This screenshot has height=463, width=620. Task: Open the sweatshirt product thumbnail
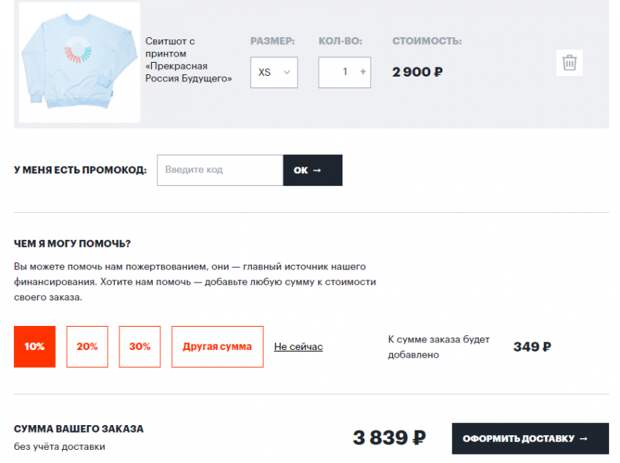click(x=79, y=62)
